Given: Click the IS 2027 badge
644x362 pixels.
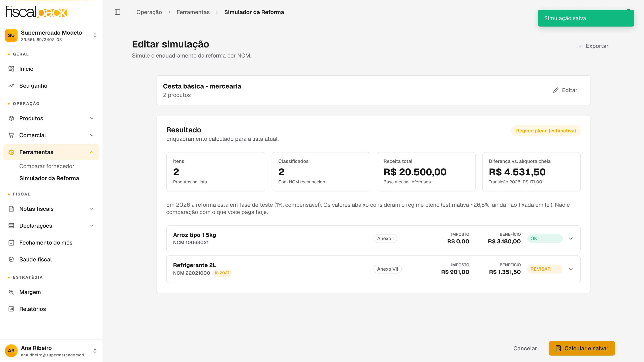Looking at the screenshot, I should [222, 273].
